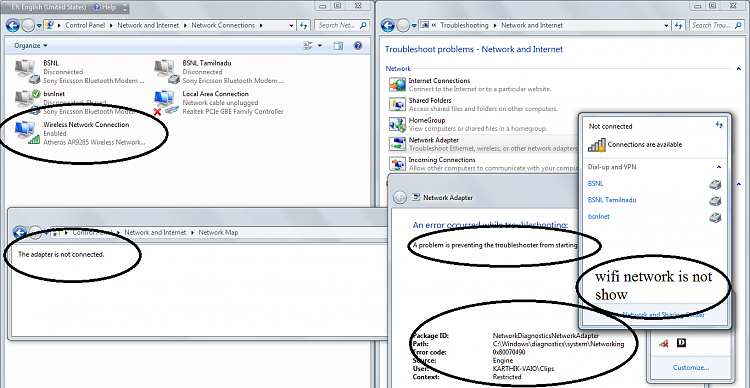This screenshot has height=388, width=750.
Task: Click 'The adapter is not connected.' text
Action: click(x=61, y=255)
